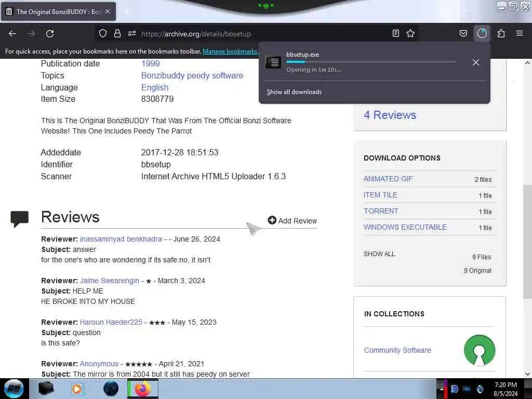The image size is (532, 399).
Task: Click the page vertical scrollbar thumb
Action: [527, 242]
